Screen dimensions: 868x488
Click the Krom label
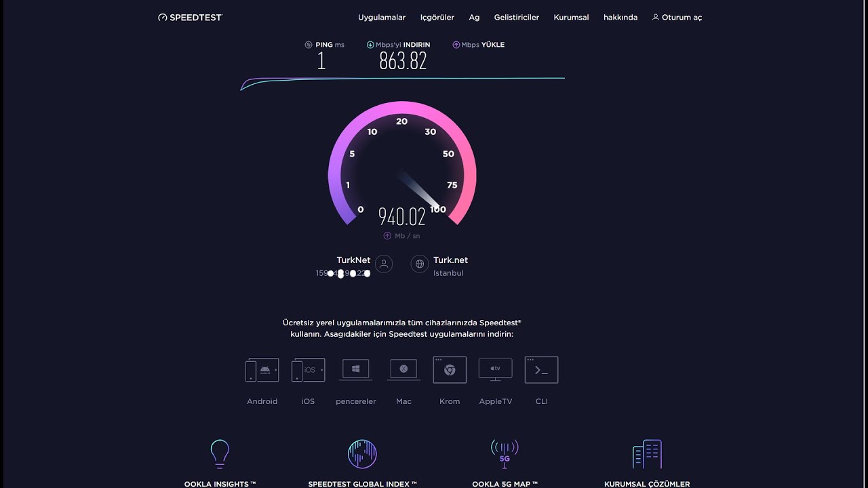(x=450, y=401)
